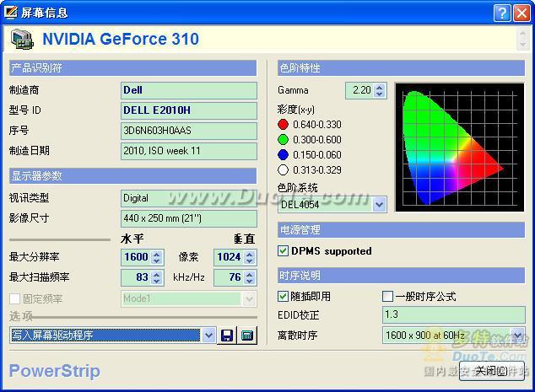The height and width of the screenshot is (392, 535).
Task: Click the white point color circle
Action: pyautogui.click(x=283, y=169)
